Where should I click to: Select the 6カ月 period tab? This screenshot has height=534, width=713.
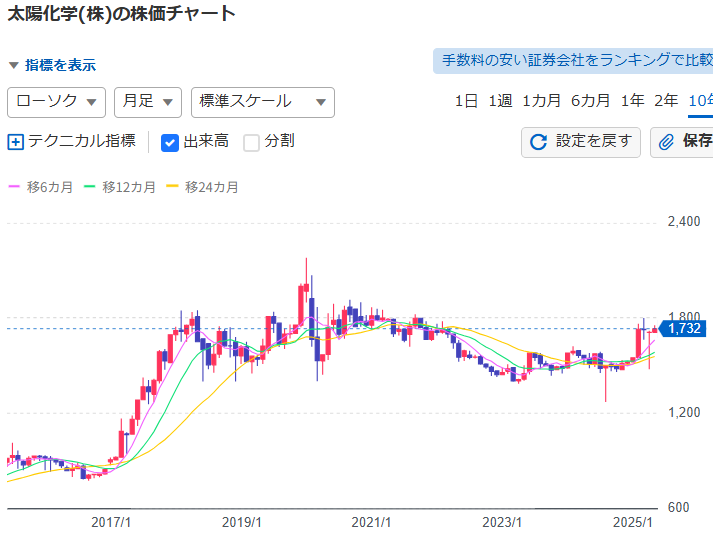click(x=590, y=101)
